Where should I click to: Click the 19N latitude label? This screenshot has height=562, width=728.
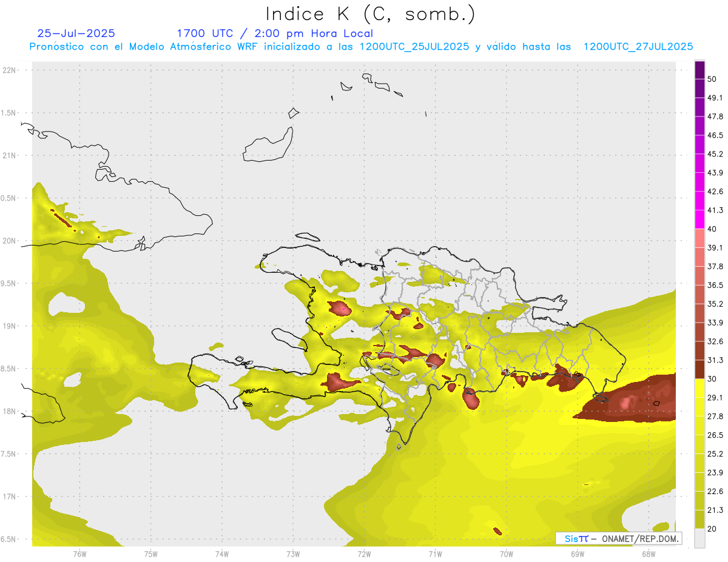pyautogui.click(x=9, y=326)
